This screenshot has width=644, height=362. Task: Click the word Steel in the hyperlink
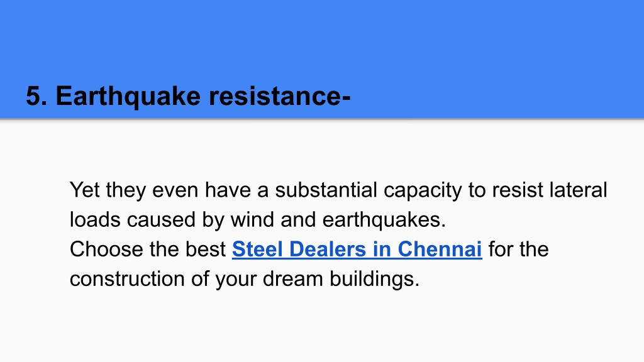coord(257,249)
